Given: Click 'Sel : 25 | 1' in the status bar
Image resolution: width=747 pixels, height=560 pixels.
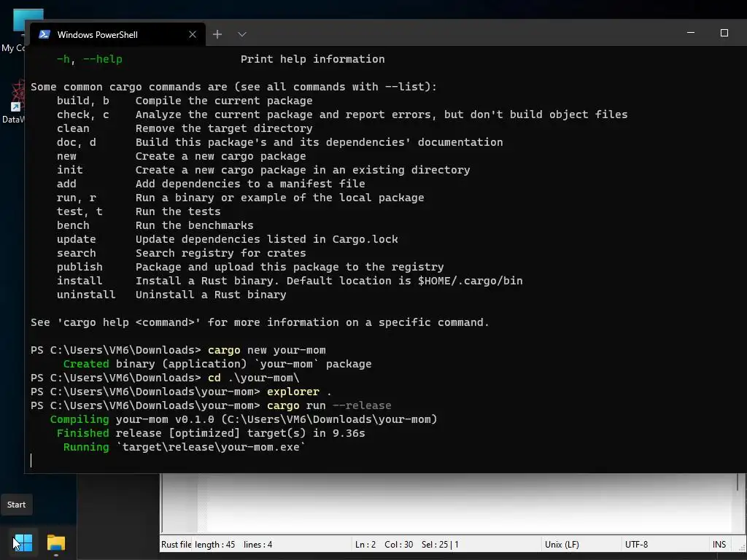Looking at the screenshot, I should (440, 544).
